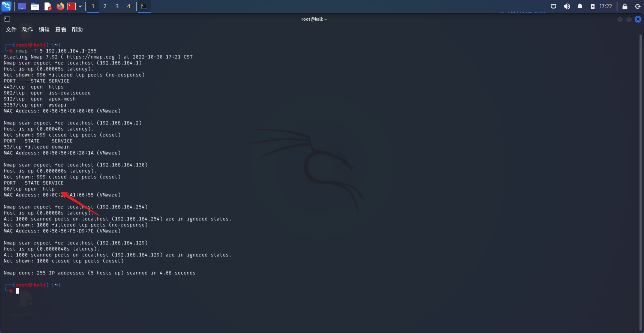644x333 pixels.
Task: Open the volume control in tray
Action: click(567, 6)
